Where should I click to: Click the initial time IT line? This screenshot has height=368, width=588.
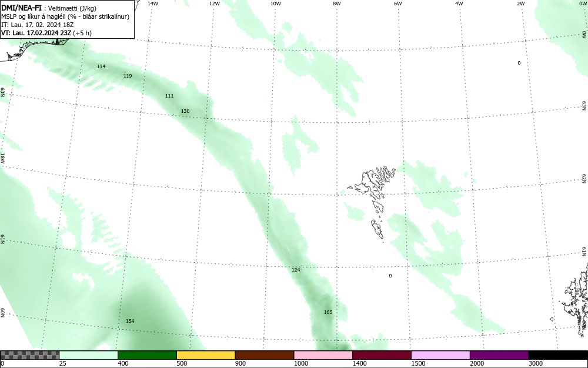(38, 25)
